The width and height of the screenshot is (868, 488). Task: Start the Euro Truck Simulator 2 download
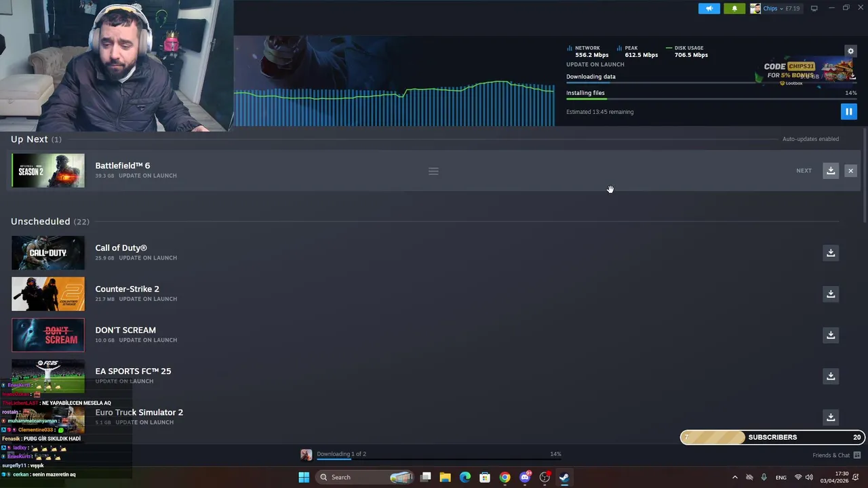pos(831,418)
